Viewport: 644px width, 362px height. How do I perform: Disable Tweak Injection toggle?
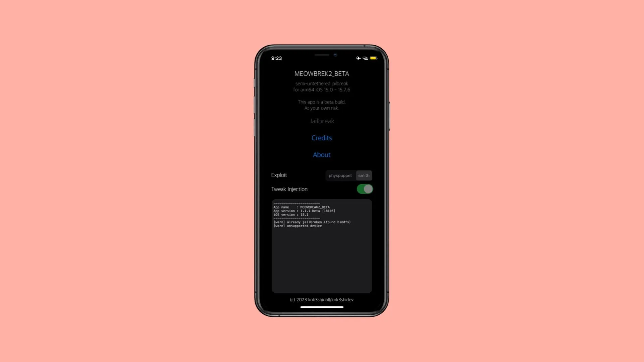[365, 189]
